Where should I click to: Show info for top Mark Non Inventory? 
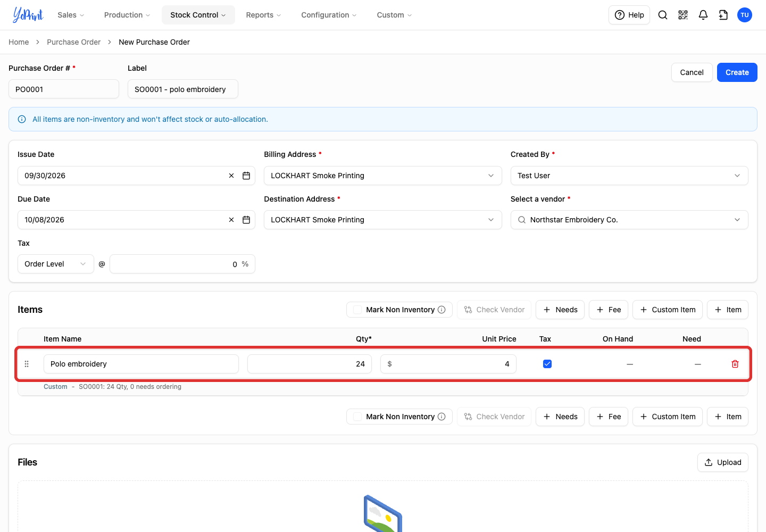tap(442, 310)
